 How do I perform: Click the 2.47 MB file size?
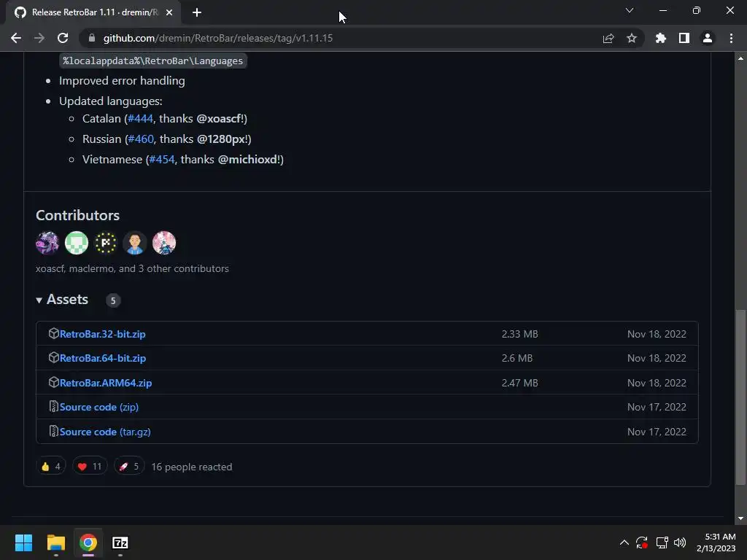pyautogui.click(x=519, y=383)
